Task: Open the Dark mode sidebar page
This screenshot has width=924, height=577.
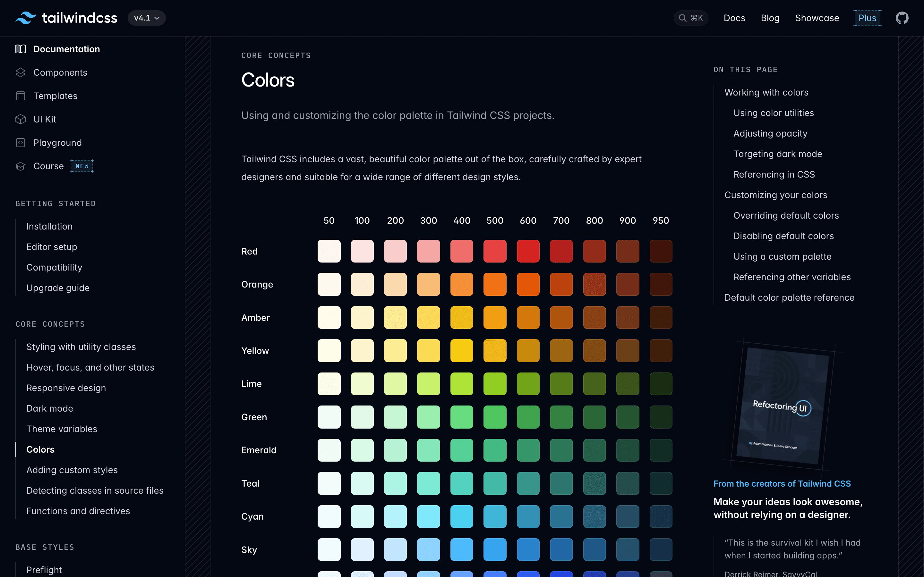Action: (x=50, y=408)
